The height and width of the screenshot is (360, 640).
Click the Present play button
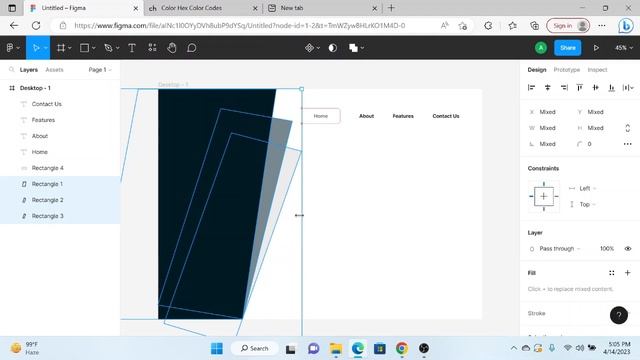point(596,48)
